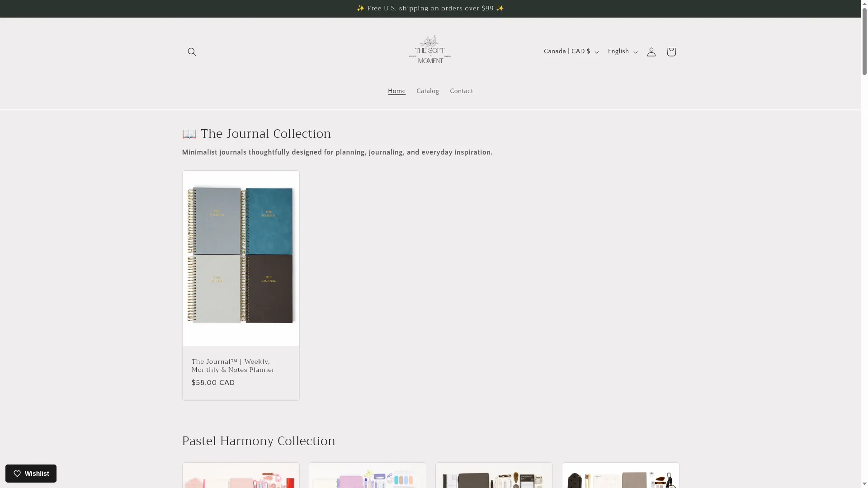Click the $58.00 CAD price text
Screen dimensions: 868x488
[x=213, y=383]
